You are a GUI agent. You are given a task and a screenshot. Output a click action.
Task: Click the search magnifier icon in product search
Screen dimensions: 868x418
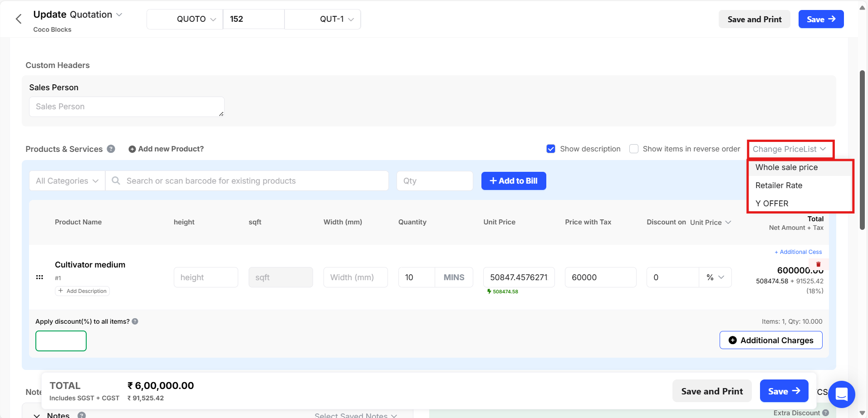coord(116,180)
